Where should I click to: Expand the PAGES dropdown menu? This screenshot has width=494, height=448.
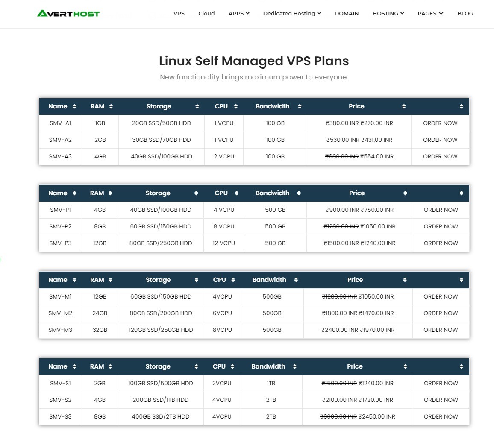click(x=430, y=13)
